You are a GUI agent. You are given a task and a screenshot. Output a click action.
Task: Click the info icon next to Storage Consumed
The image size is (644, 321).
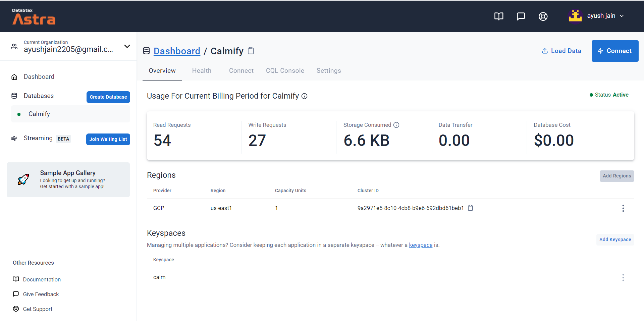[396, 125]
